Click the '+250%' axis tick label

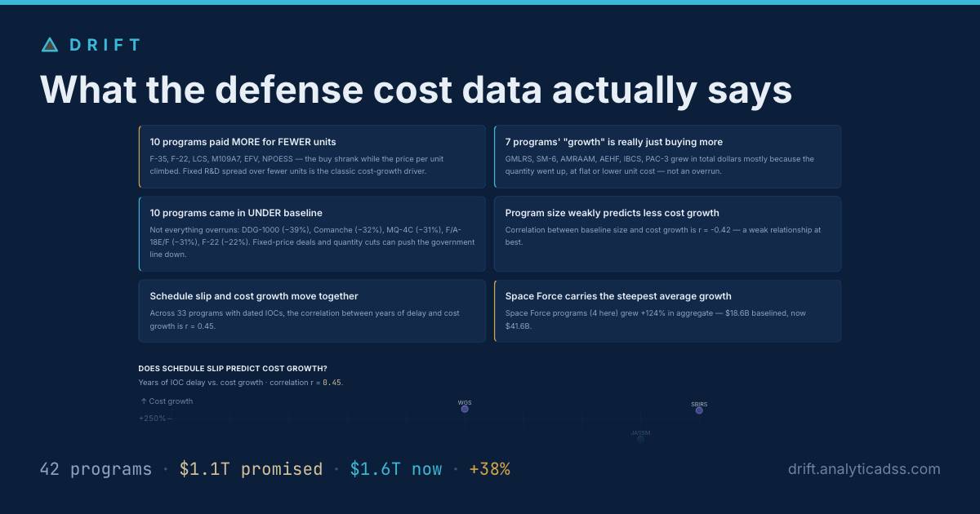coord(152,419)
